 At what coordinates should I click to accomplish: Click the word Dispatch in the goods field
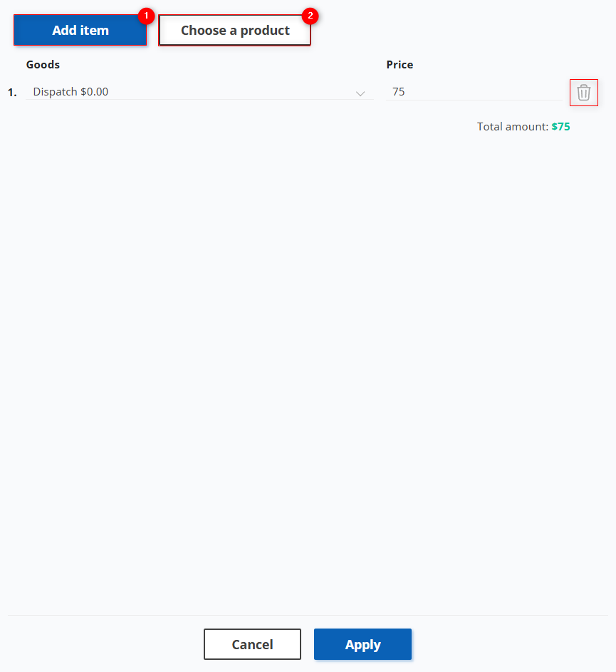click(56, 92)
